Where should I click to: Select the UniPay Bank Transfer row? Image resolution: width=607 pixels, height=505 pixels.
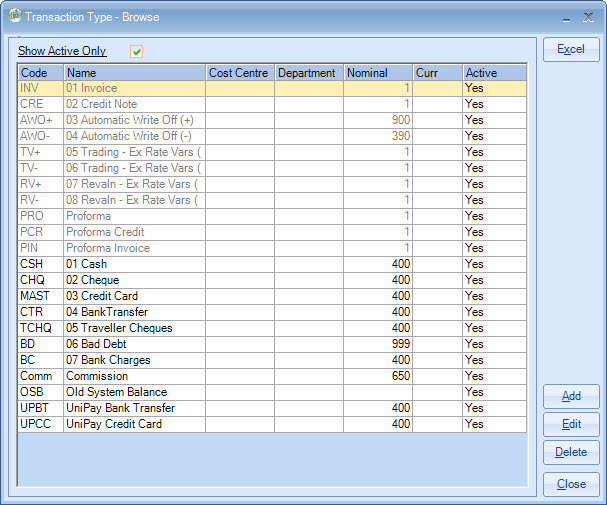tap(272, 408)
